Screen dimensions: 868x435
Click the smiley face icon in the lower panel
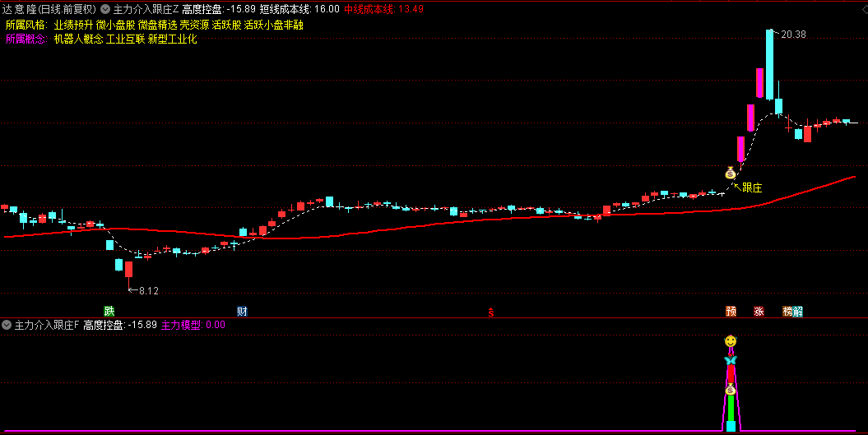[731, 341]
